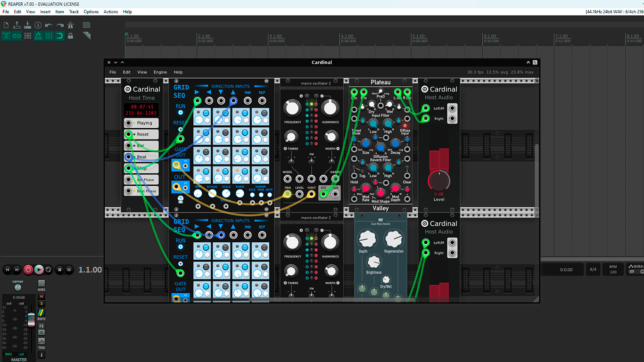This screenshot has width=644, height=362.
Task: Solo the master track with S button
Action: click(41, 304)
